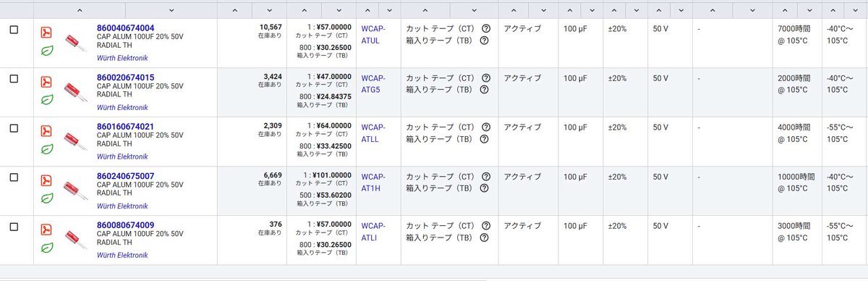
Task: Open Würth Elektronik link under 860240675007
Action: (x=122, y=206)
